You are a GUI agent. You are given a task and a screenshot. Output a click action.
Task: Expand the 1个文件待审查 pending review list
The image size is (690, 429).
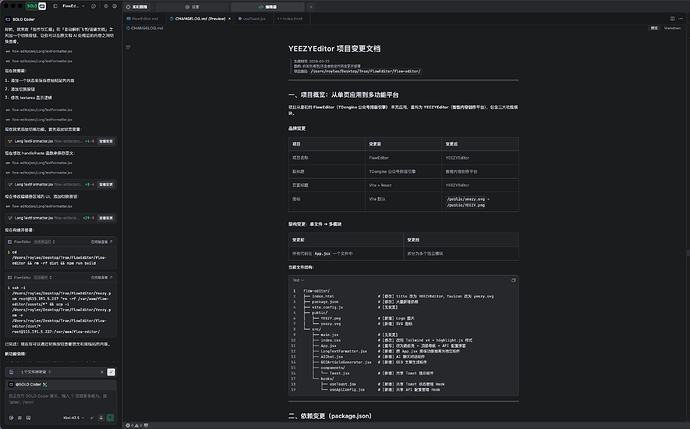(36, 372)
